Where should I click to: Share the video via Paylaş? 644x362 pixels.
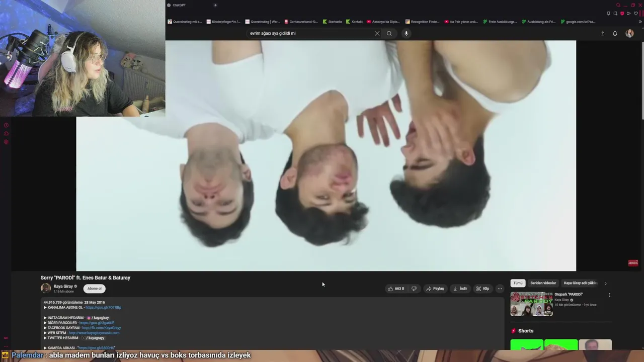pos(435,289)
